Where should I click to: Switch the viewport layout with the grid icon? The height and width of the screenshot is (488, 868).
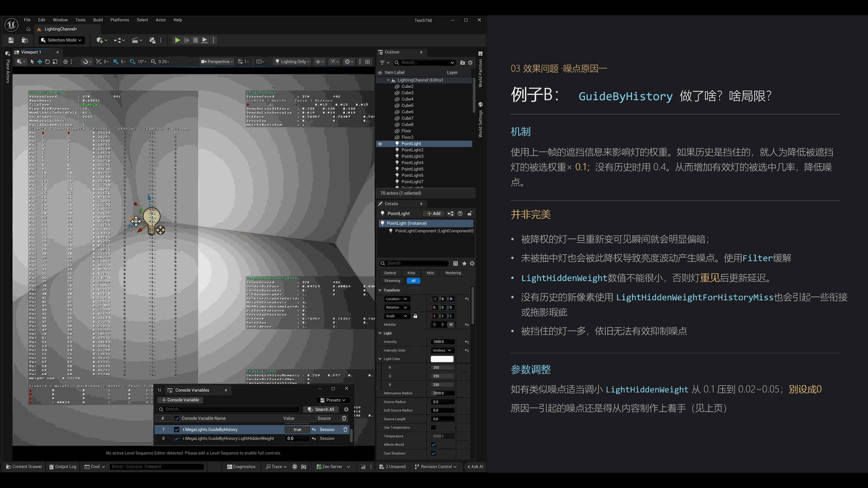point(368,62)
